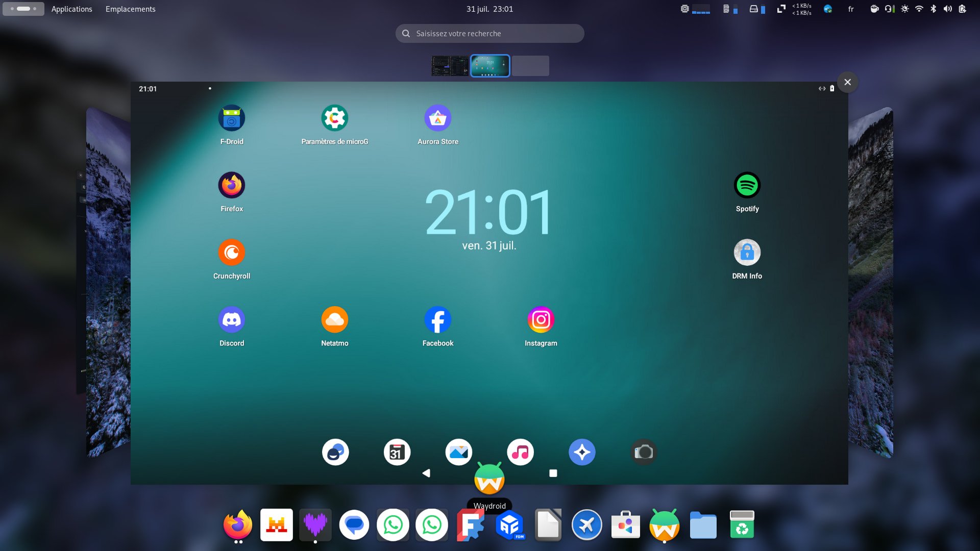The image size is (980, 551).
Task: Focus the Saisissez votre recherche search field
Action: 490,34
